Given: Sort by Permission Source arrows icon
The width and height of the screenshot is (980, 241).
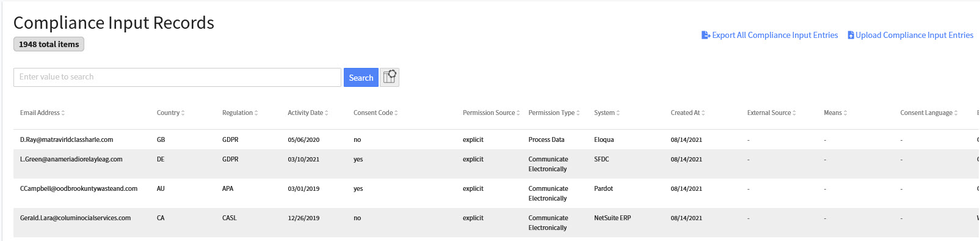Looking at the screenshot, I should (x=518, y=113).
